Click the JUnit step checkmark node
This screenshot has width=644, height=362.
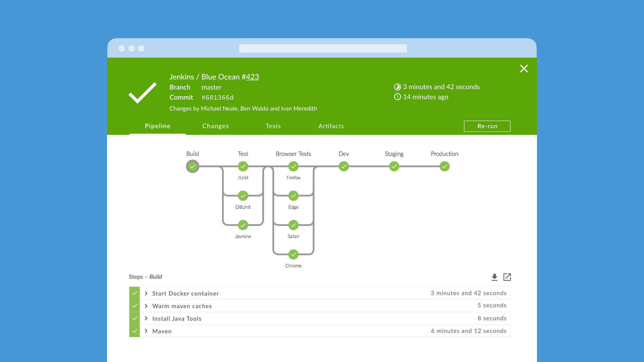coord(243,166)
